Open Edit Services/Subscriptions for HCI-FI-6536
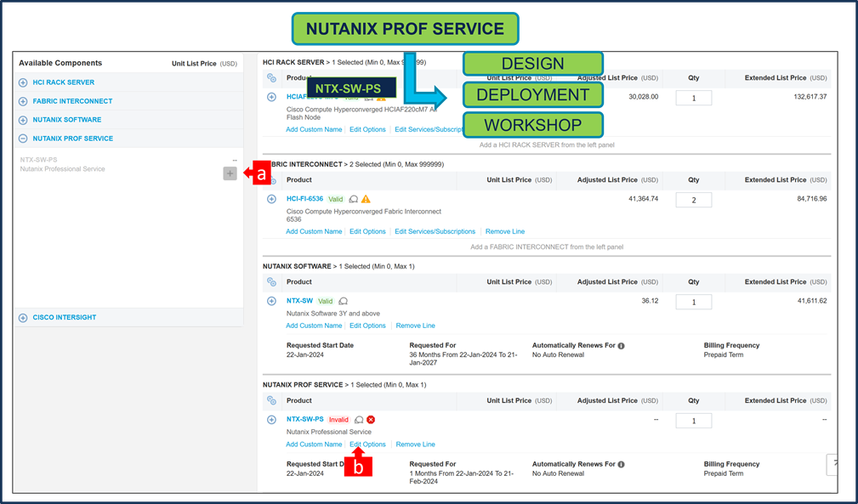 (x=435, y=232)
